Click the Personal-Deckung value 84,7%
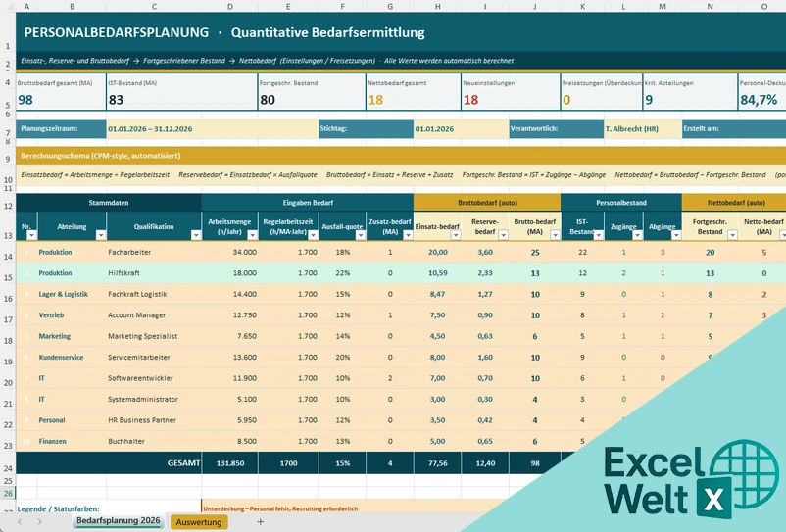 759,100
